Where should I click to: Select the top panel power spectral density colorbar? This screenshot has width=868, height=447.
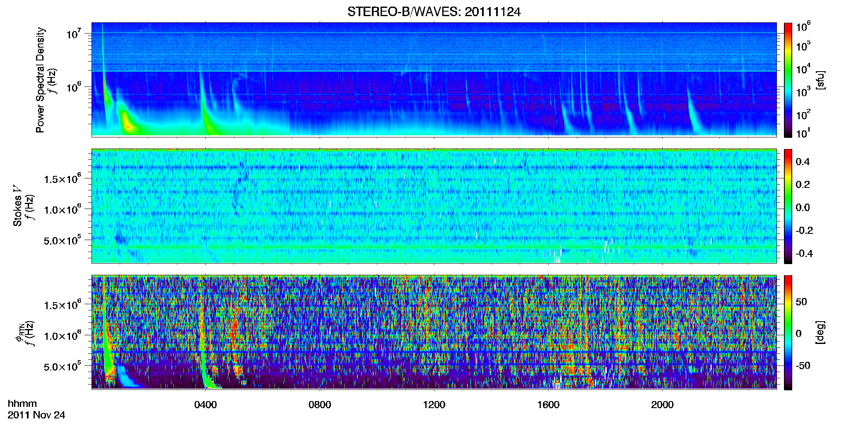(788, 80)
